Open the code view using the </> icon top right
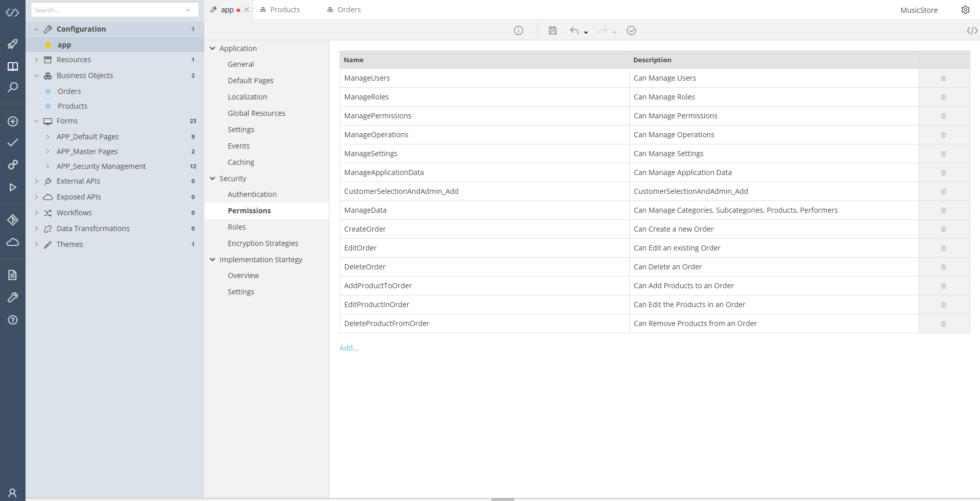The image size is (980, 501). pyautogui.click(x=971, y=31)
